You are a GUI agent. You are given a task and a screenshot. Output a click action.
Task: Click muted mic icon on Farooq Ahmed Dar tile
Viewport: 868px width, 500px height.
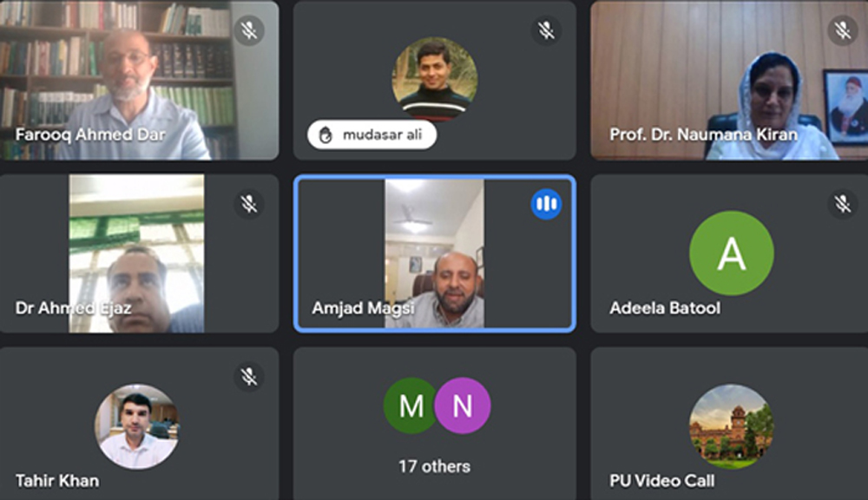point(249,30)
